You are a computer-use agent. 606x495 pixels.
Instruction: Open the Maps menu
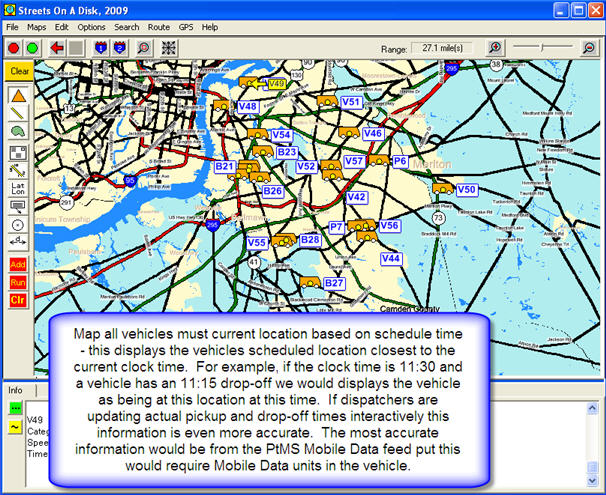click(37, 27)
